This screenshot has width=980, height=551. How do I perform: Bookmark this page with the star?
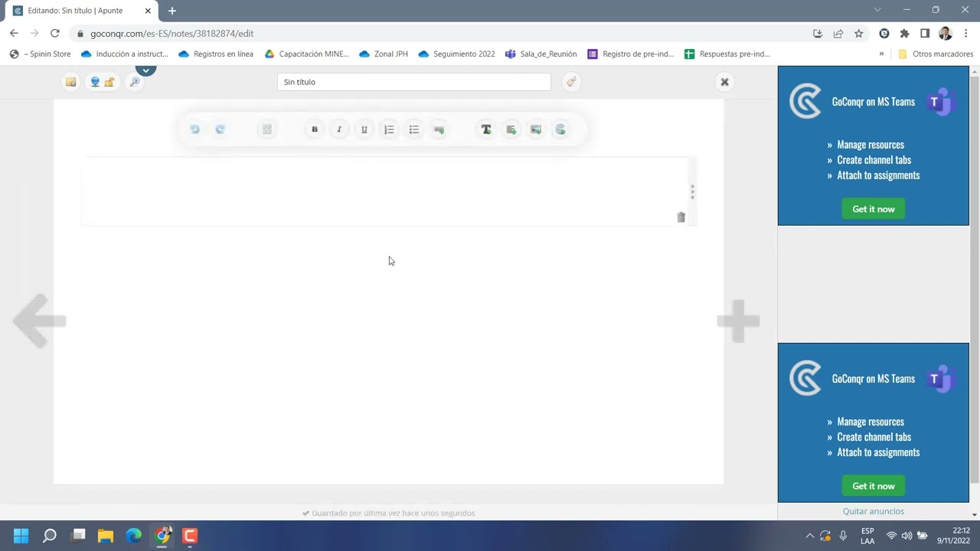pos(858,34)
